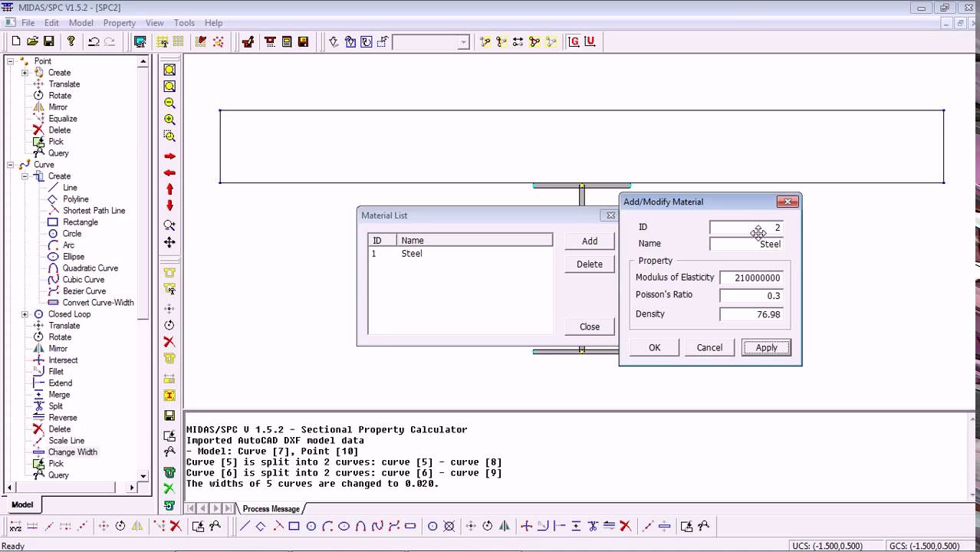Open the empty toolbar combo box dropdown
Viewport: 980px width, 552px height.
463,42
